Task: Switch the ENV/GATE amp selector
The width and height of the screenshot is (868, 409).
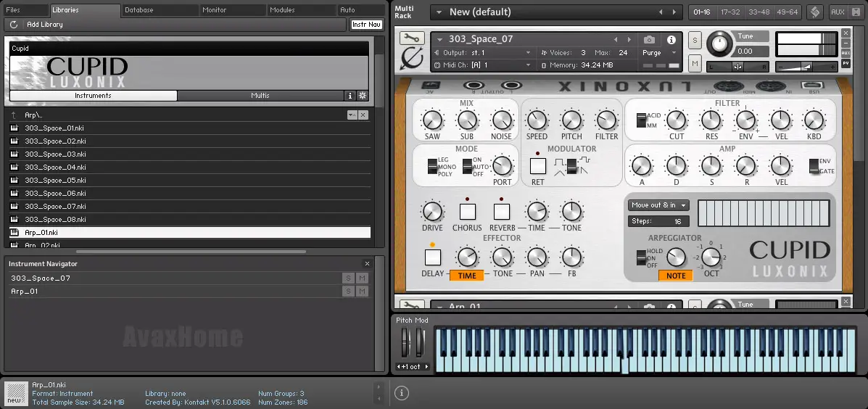Action: (x=813, y=166)
